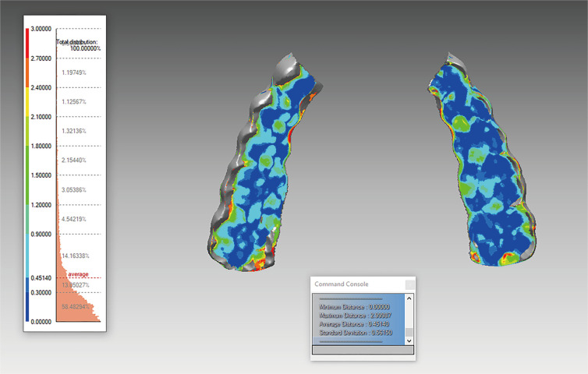Viewport: 588px width, 374px height.
Task: Click the Command Console corner button
Action: click(410, 284)
